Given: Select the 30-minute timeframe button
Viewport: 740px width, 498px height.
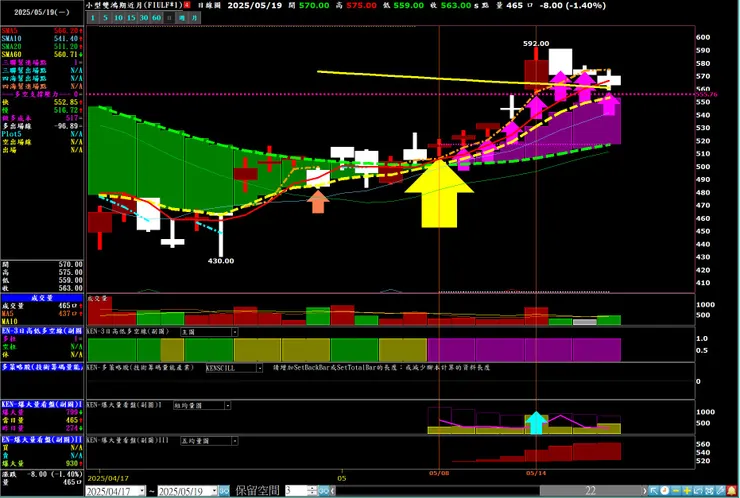Looking at the screenshot, I should [x=144, y=18].
